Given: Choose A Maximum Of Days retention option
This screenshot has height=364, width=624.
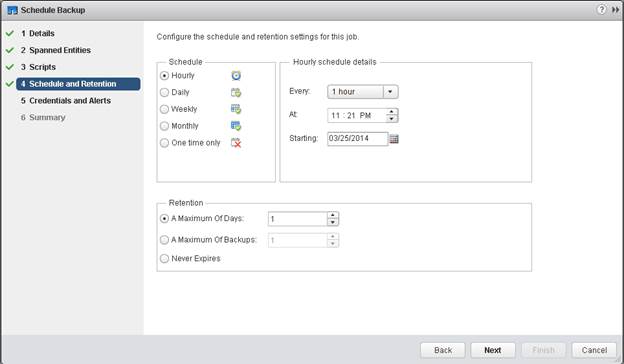Looking at the screenshot, I should (164, 218).
